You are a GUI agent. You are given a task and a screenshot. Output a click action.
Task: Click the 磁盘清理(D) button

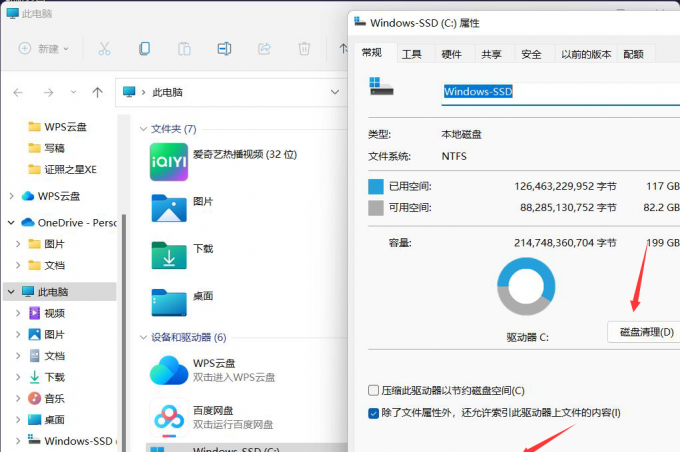pos(646,332)
